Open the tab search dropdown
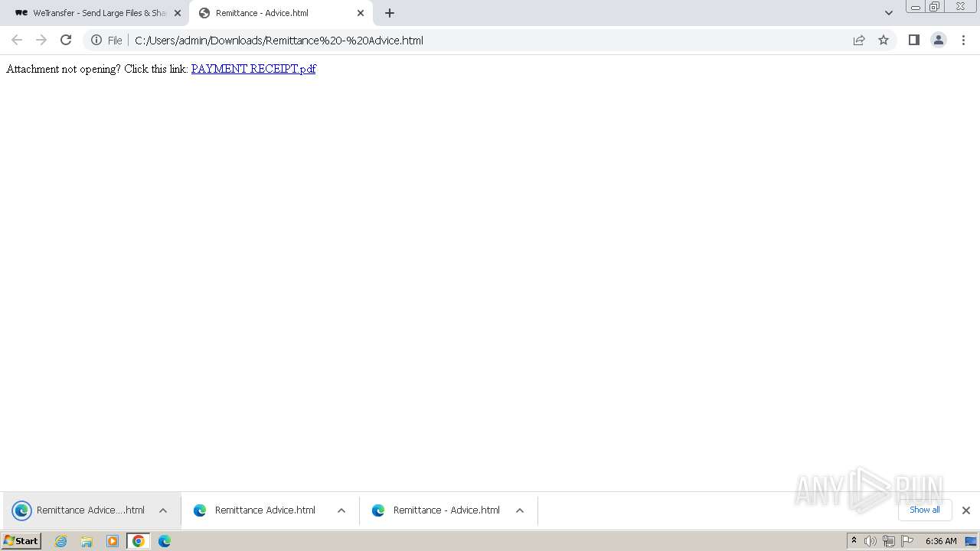The height and width of the screenshot is (551, 980). (888, 13)
